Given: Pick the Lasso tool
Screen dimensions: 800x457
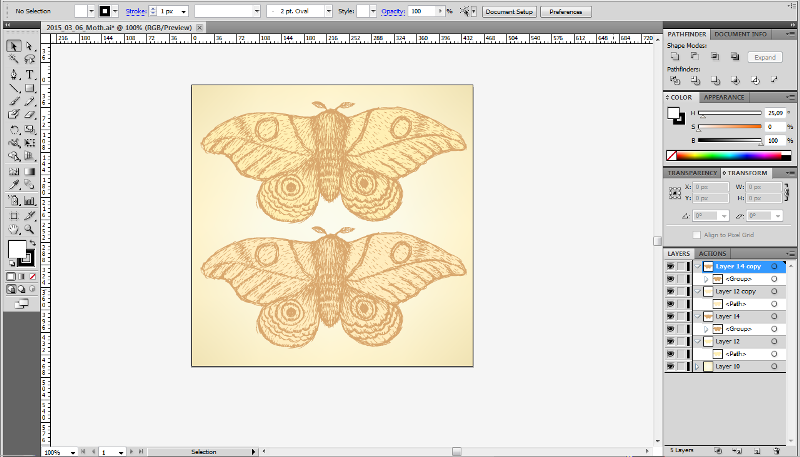Looking at the screenshot, I should click(30, 59).
